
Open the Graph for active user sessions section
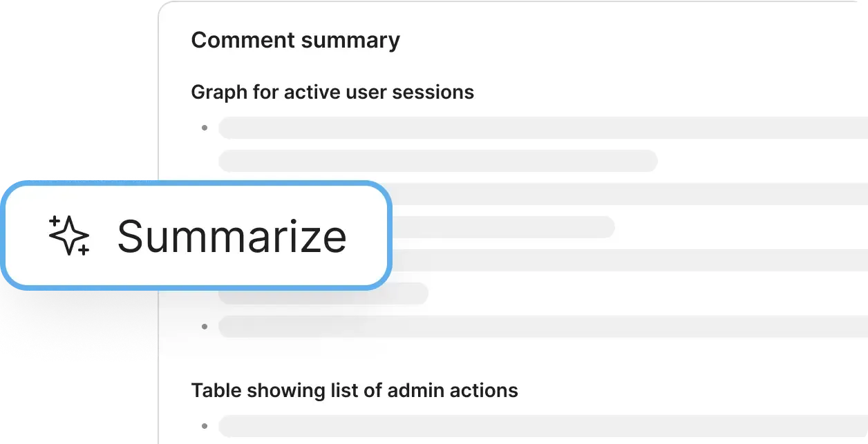333,92
